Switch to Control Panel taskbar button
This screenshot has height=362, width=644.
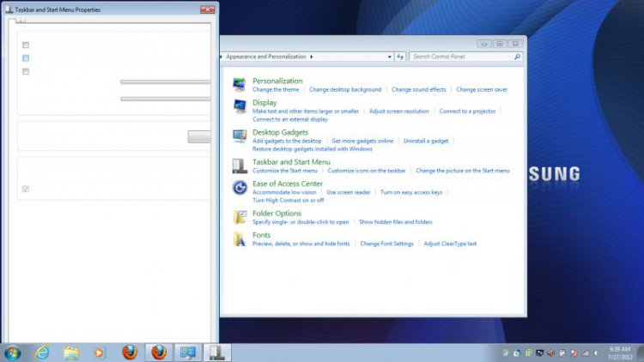(x=188, y=353)
